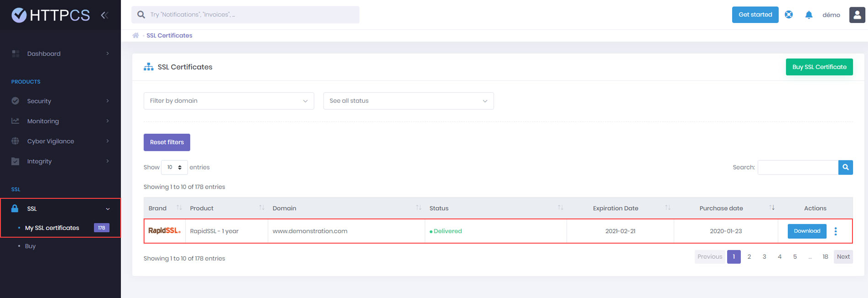868x298 pixels.
Task: Click the SSL Certificates sitemap icon
Action: click(x=149, y=67)
